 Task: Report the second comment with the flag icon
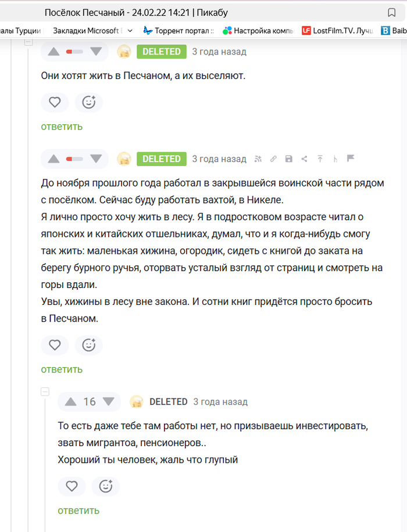click(351, 159)
